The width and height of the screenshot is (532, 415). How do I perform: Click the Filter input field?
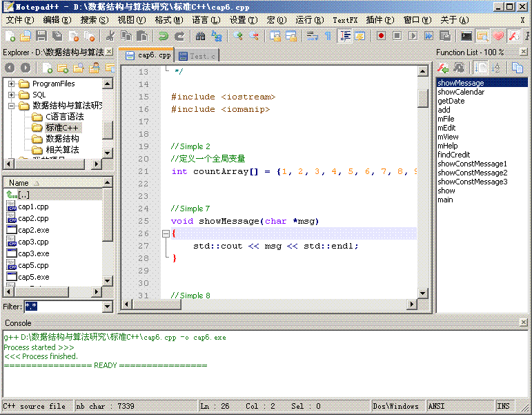pos(63,307)
